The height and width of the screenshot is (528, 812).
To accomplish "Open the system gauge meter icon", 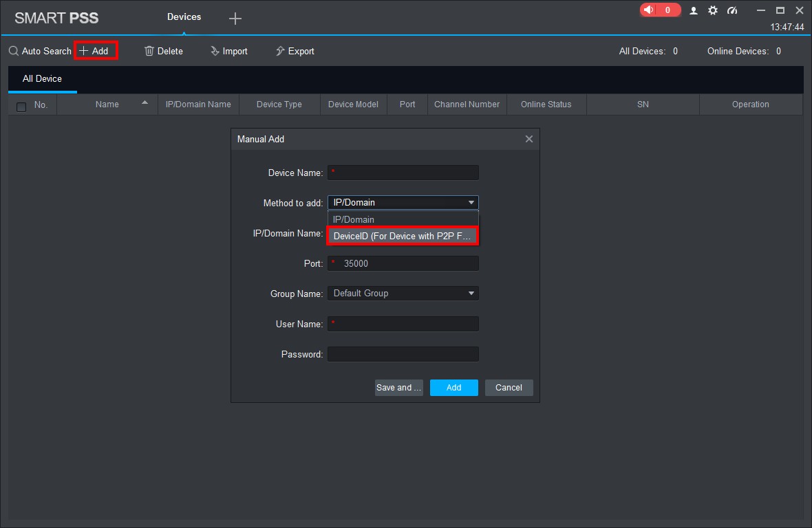I will [x=732, y=10].
